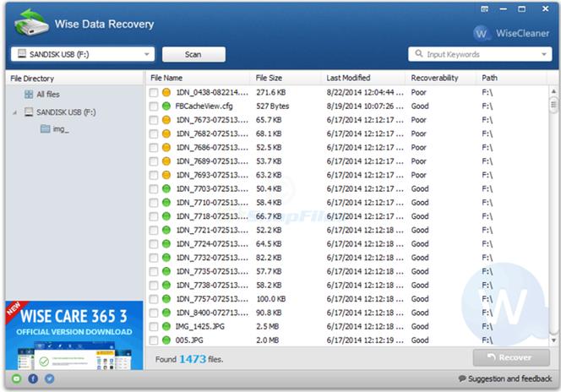The image size is (561, 392).
Task: Click the Recover button
Action: click(511, 357)
